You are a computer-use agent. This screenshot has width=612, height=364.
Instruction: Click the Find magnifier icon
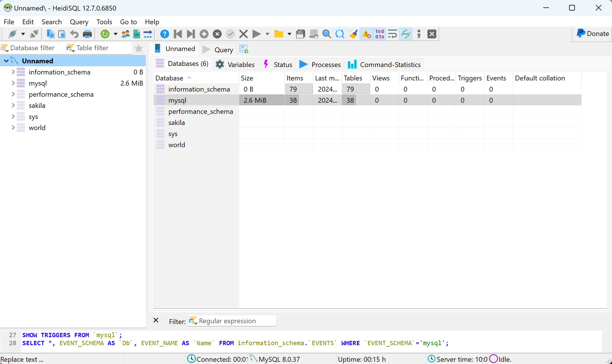click(x=327, y=34)
